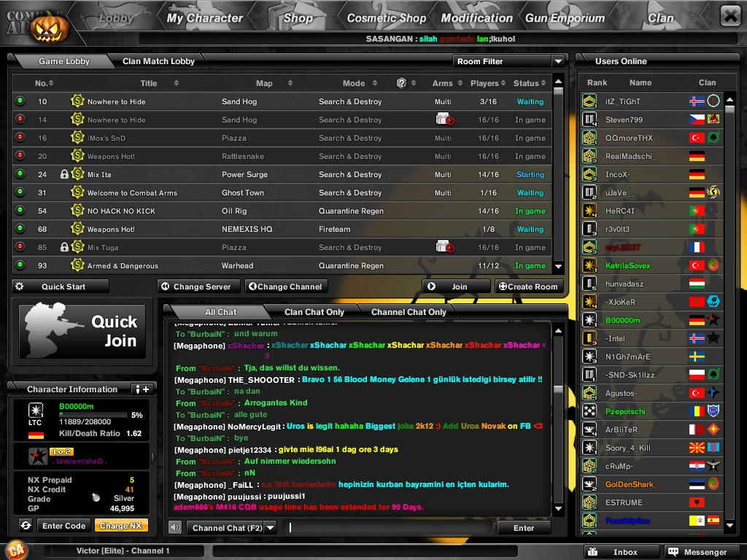Click the refresh icon beside Enter Code
Viewport: 747px width, 560px height.
[x=26, y=526]
